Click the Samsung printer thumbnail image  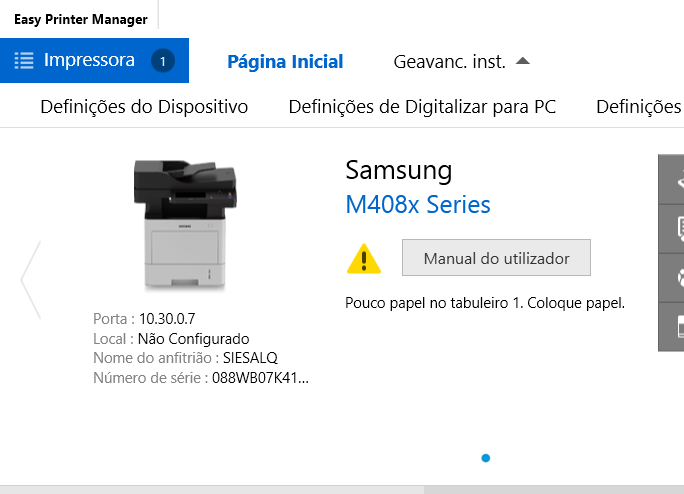(x=185, y=224)
